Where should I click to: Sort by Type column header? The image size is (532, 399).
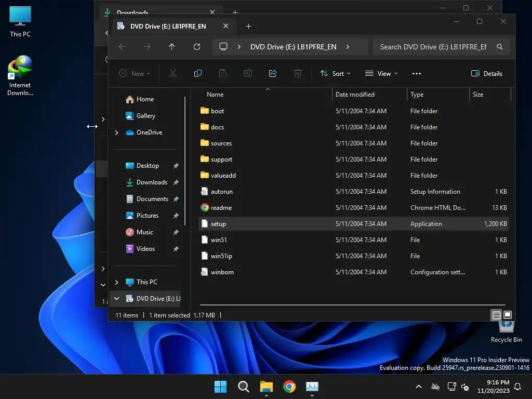point(417,95)
